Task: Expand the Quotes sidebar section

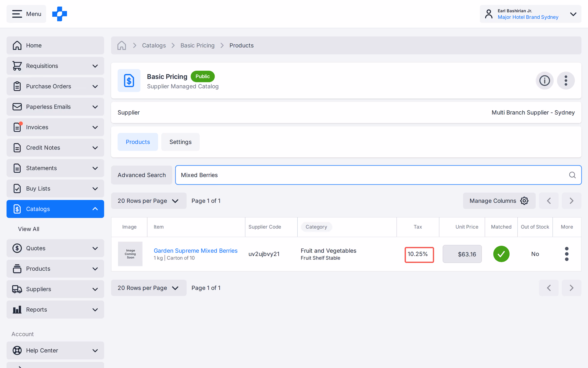Action: pyautogui.click(x=55, y=248)
